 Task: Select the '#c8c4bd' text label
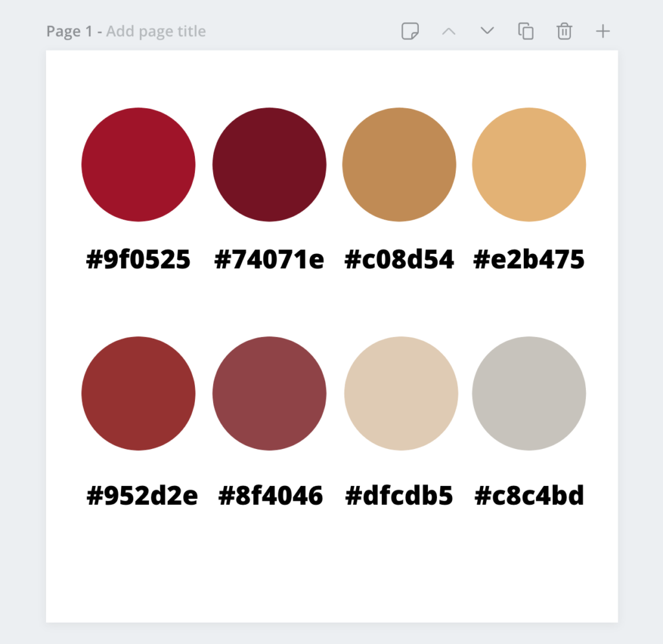point(530,495)
